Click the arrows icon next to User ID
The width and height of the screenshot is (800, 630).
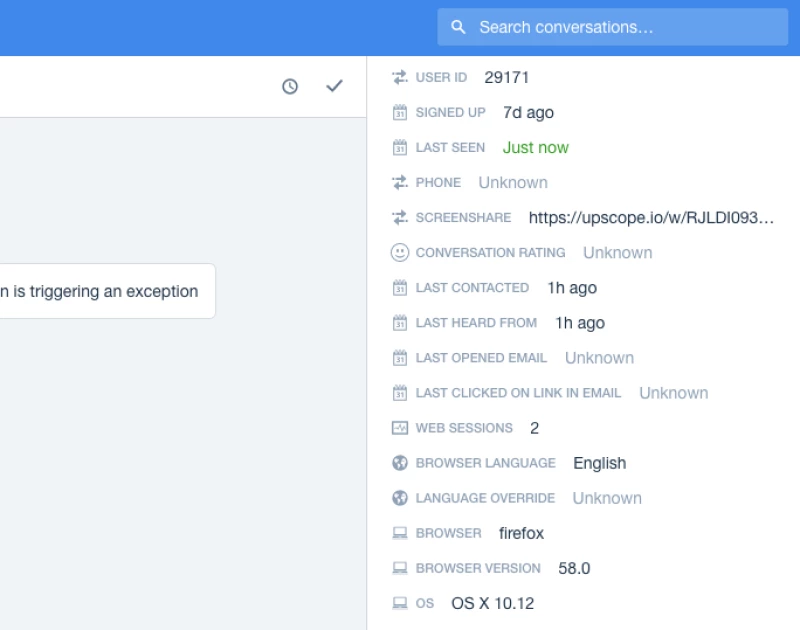click(400, 77)
